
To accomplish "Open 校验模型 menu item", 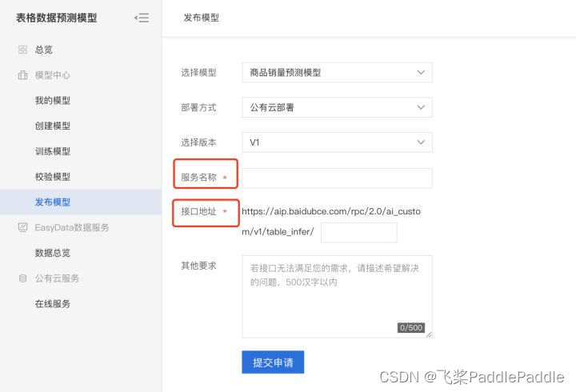I will click(53, 177).
